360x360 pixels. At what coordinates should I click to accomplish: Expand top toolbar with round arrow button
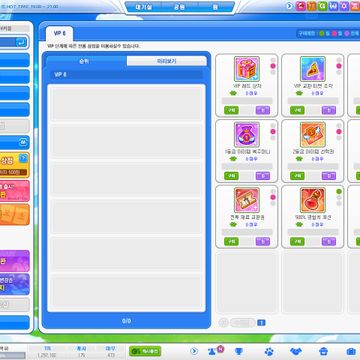pos(290,6)
